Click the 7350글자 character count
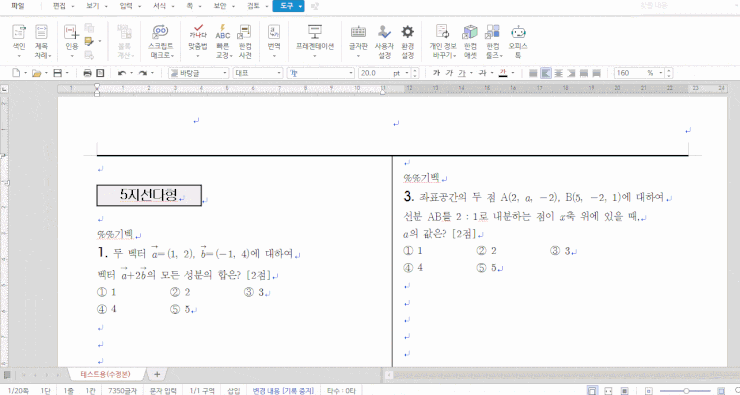 tap(122, 391)
